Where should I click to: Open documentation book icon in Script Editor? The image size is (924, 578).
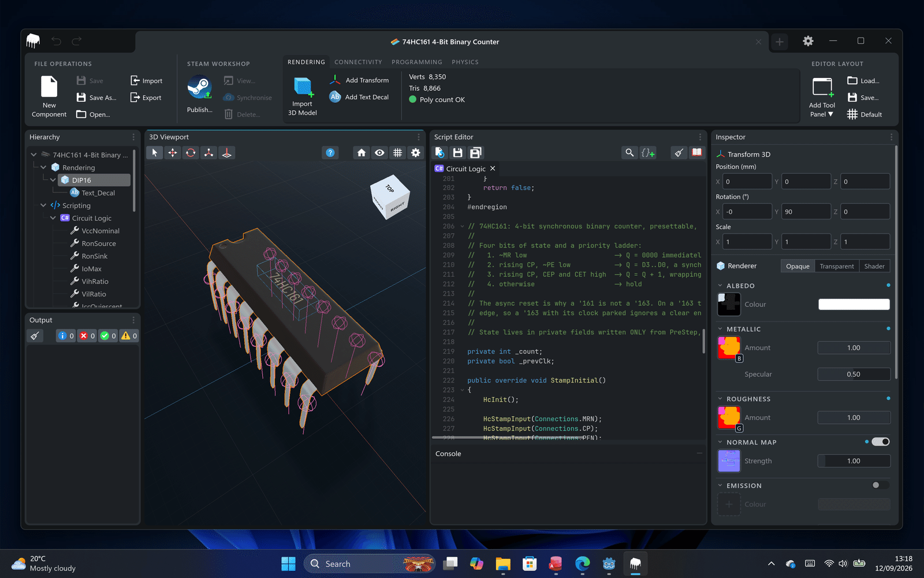click(697, 153)
